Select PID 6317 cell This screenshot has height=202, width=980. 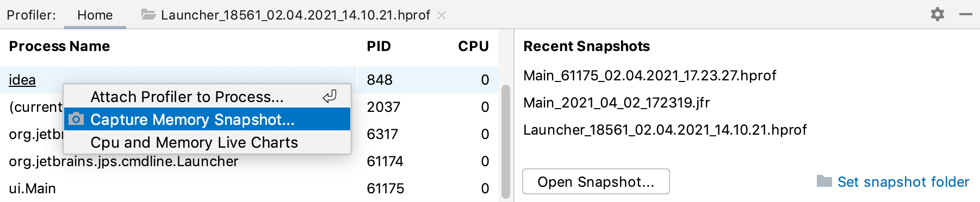pyautogui.click(x=382, y=134)
